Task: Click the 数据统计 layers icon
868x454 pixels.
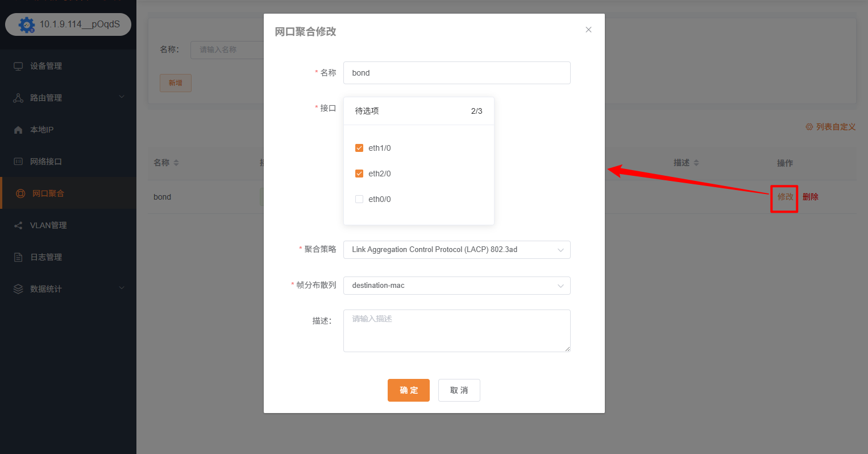Action: pyautogui.click(x=19, y=288)
